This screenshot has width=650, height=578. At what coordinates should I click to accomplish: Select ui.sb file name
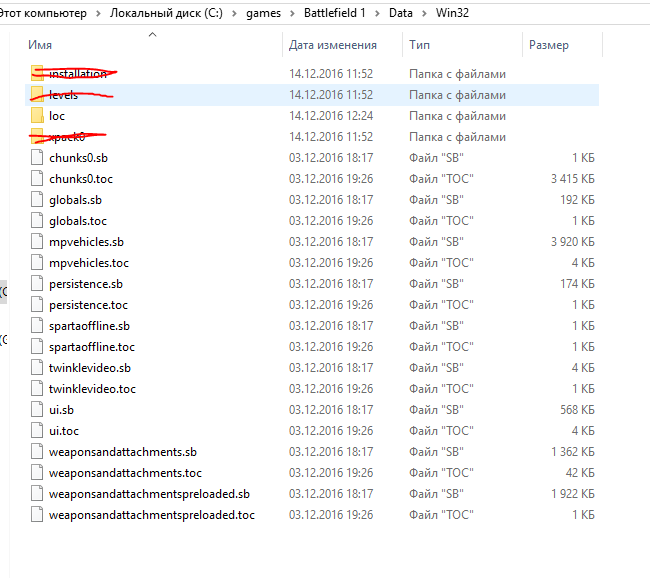pos(61,410)
